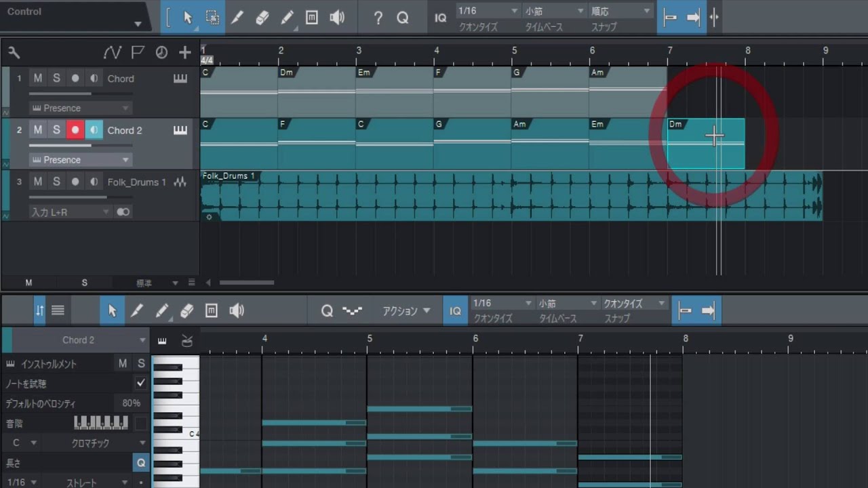Select the editor Split tool

137,310
